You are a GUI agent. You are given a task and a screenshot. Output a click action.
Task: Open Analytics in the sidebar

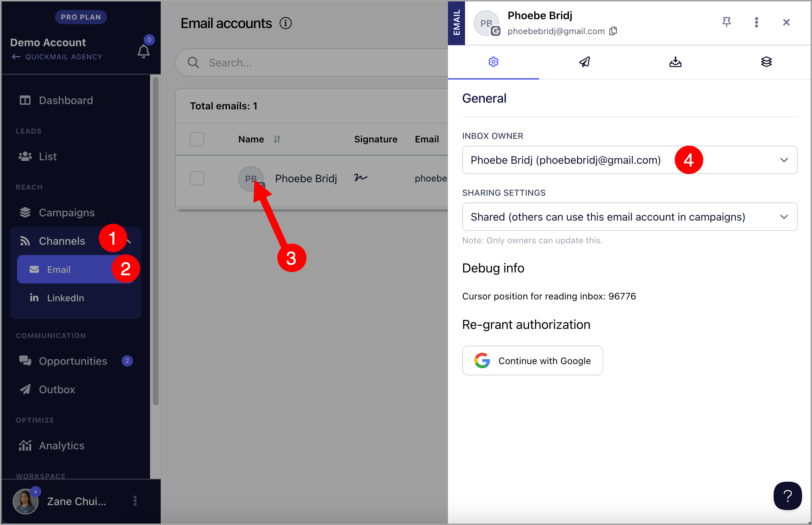pyautogui.click(x=62, y=445)
